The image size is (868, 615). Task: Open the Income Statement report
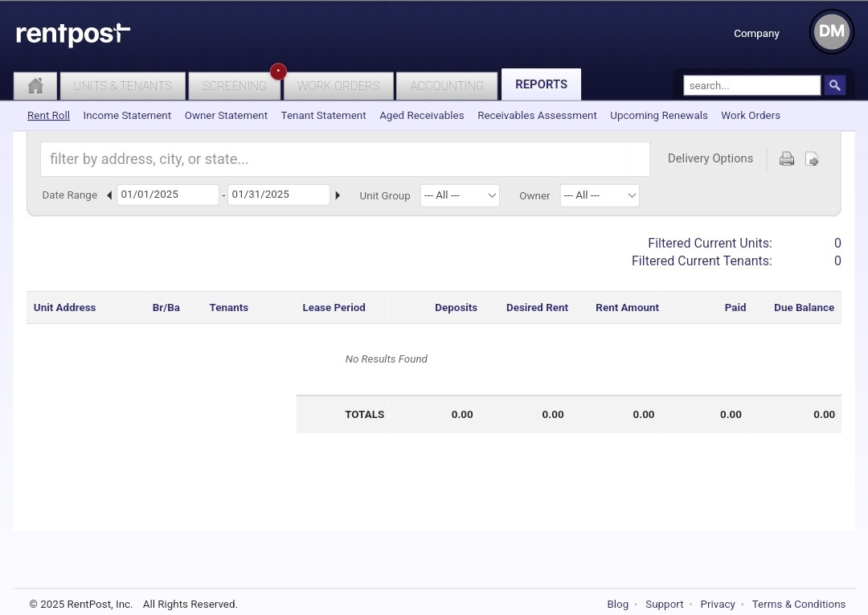tap(127, 115)
